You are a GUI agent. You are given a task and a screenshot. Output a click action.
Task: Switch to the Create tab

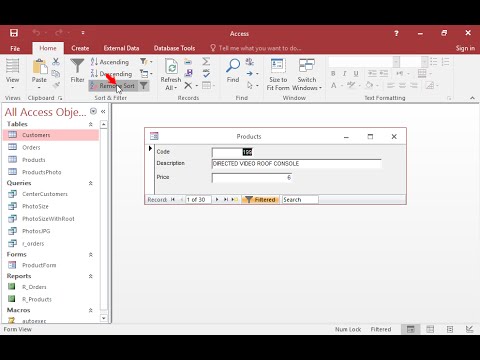[x=80, y=48]
